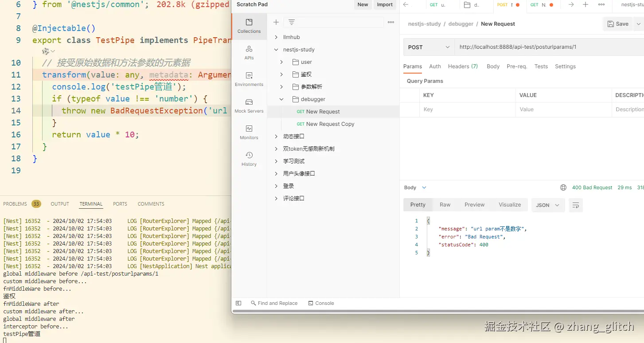Open the Monitors sidebar panel

[x=249, y=133]
